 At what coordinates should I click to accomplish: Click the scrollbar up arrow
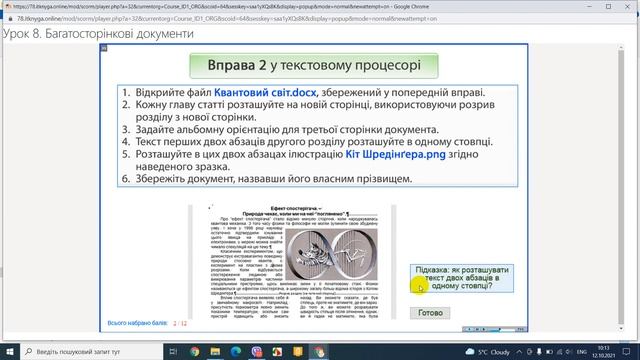(x=621, y=48)
